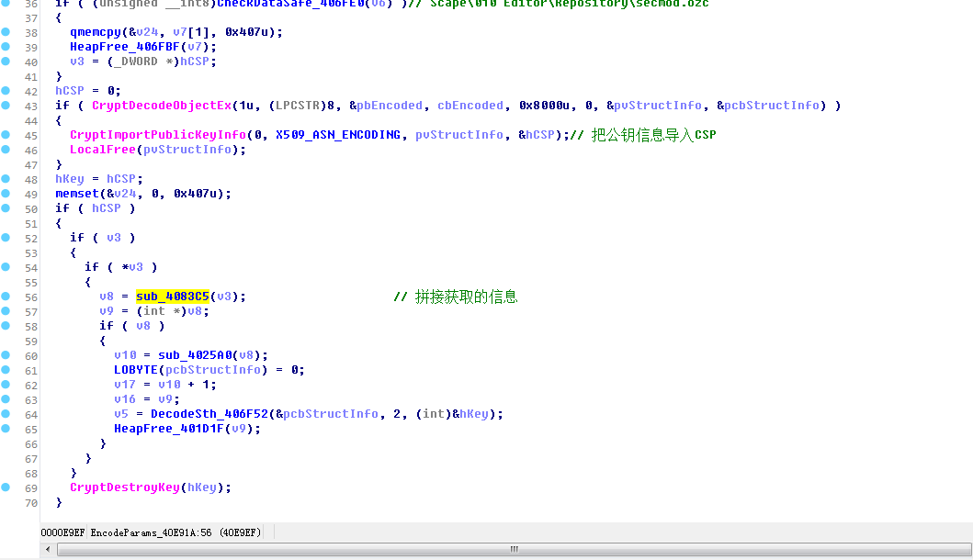Click the CSP comment on line 45
The height and width of the screenshot is (560, 973).
click(643, 135)
